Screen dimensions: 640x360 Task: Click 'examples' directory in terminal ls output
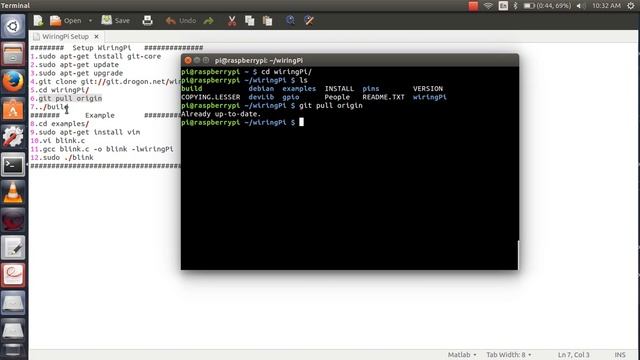point(299,89)
